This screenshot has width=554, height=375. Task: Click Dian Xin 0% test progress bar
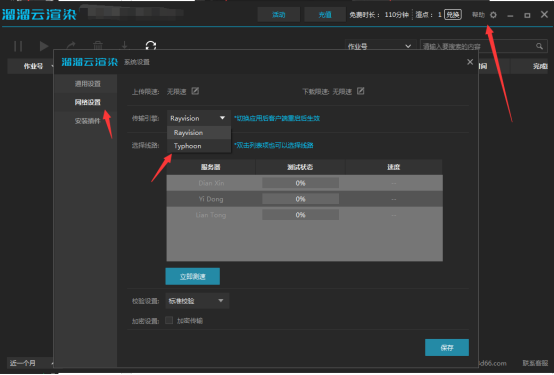(x=300, y=183)
